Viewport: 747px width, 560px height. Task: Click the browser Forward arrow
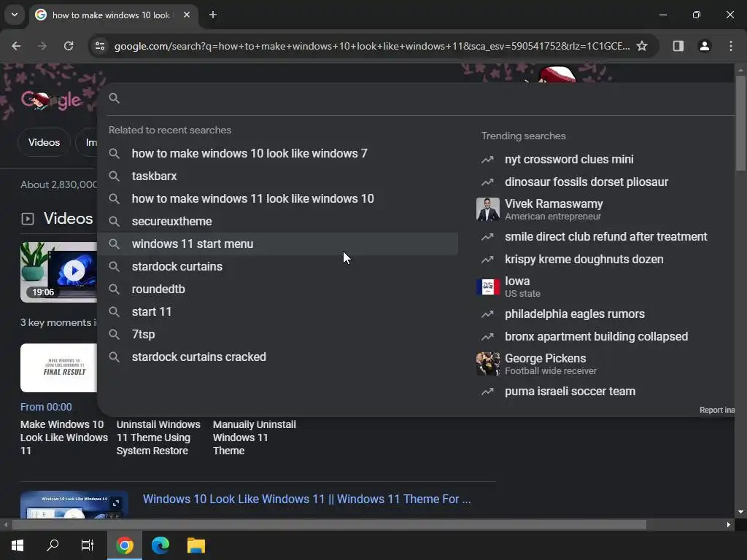(42, 46)
